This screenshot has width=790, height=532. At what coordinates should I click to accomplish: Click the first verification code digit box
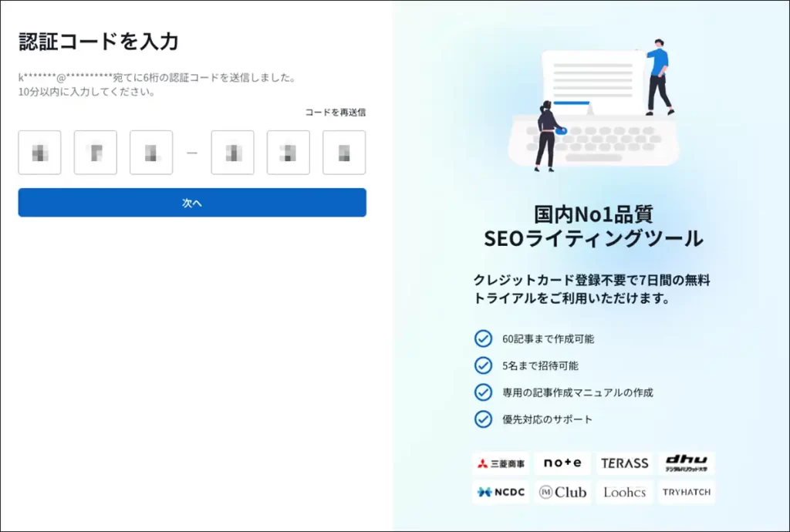point(39,153)
